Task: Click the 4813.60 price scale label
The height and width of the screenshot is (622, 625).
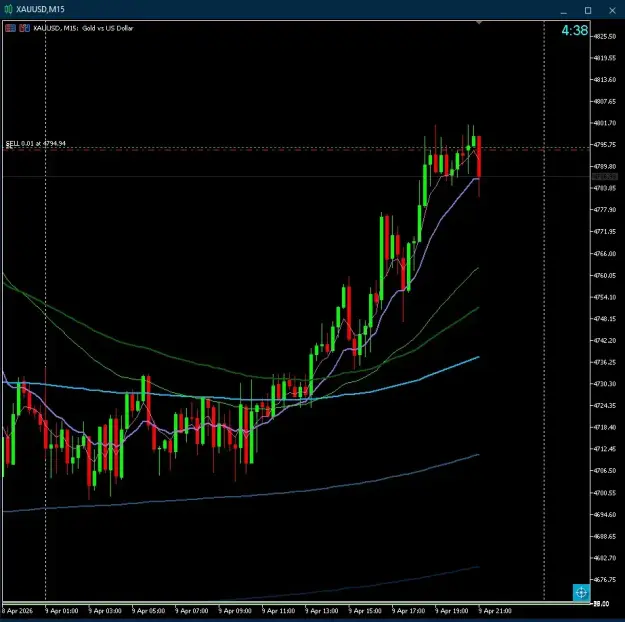Action: 605,80
